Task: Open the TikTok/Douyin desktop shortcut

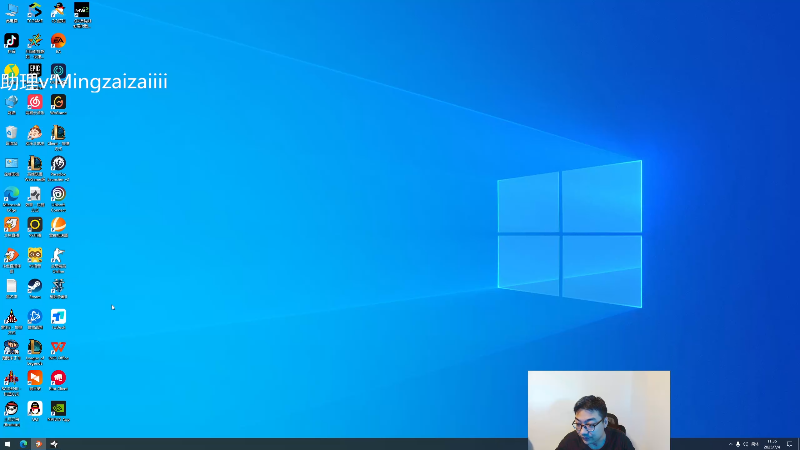Action: [11, 43]
